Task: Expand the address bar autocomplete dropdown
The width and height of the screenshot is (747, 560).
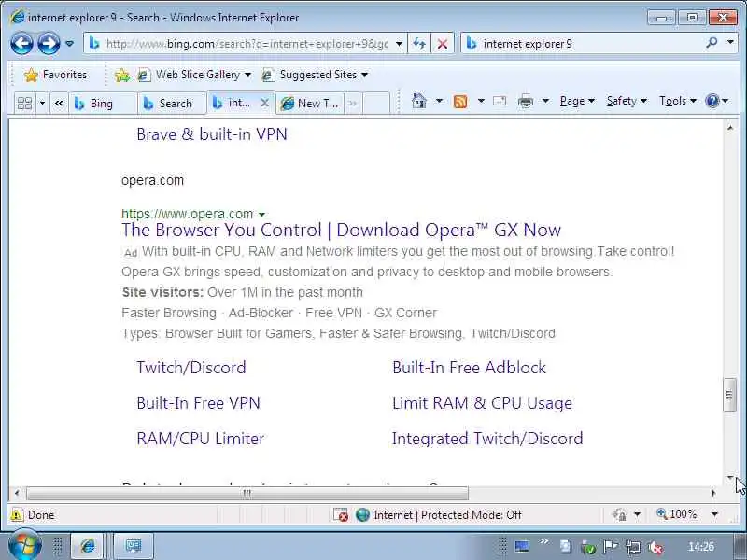Action: tap(400, 44)
